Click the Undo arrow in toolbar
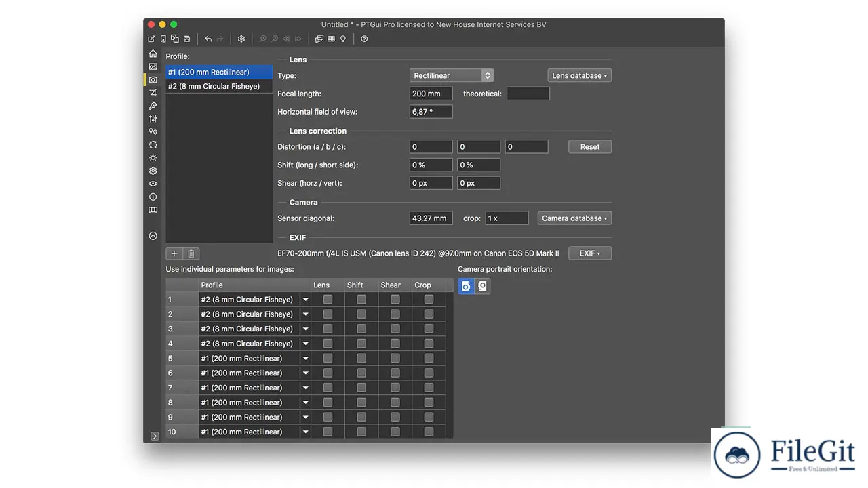Image resolution: width=868 pixels, height=488 pixels. (208, 39)
